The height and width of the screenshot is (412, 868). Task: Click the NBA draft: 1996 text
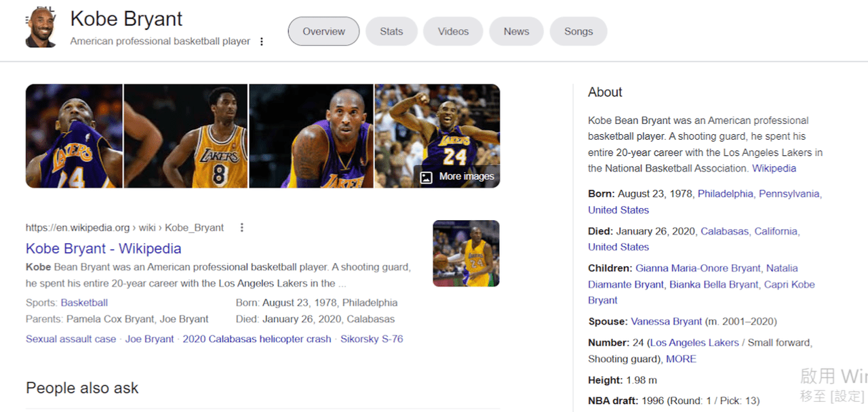click(673, 400)
